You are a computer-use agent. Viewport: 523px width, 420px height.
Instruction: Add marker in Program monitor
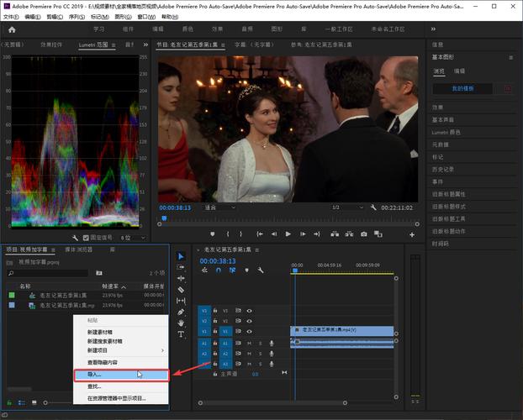click(213, 234)
